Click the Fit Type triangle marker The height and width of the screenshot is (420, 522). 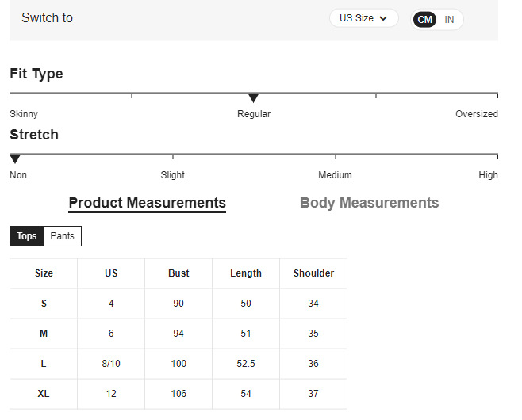pos(253,98)
